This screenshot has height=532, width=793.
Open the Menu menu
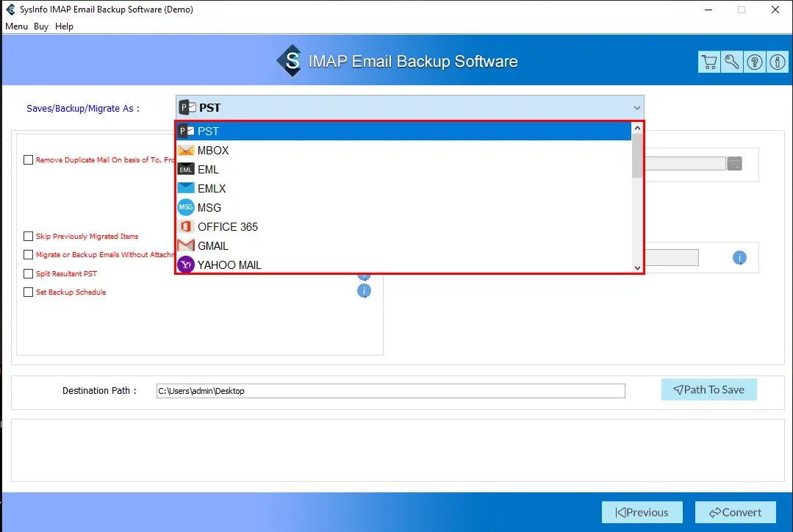pyautogui.click(x=16, y=26)
